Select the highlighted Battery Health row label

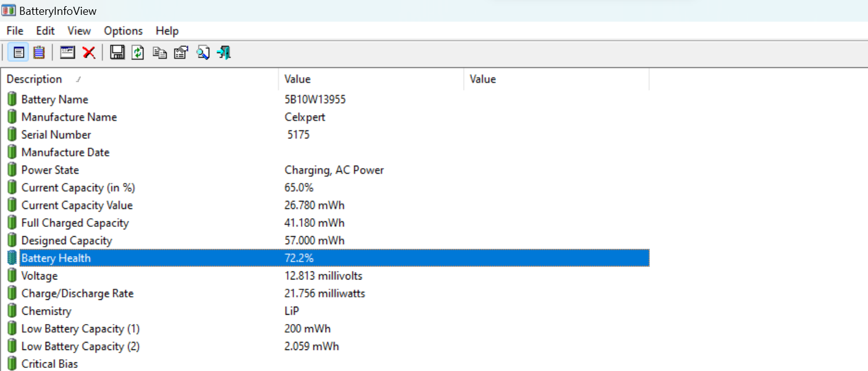[x=56, y=258]
